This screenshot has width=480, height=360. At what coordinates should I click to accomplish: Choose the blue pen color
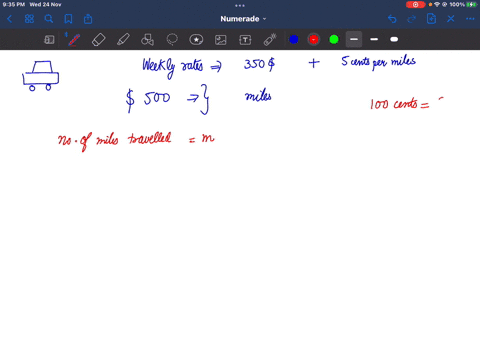294,40
